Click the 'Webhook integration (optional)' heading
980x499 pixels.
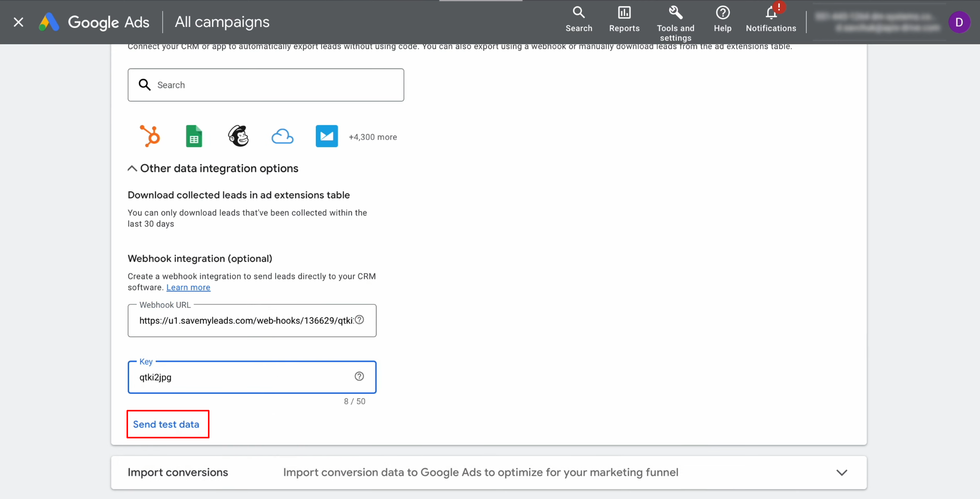200,259
